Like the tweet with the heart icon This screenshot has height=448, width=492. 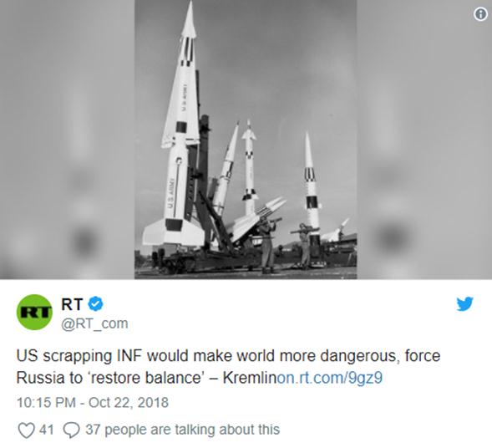26,430
